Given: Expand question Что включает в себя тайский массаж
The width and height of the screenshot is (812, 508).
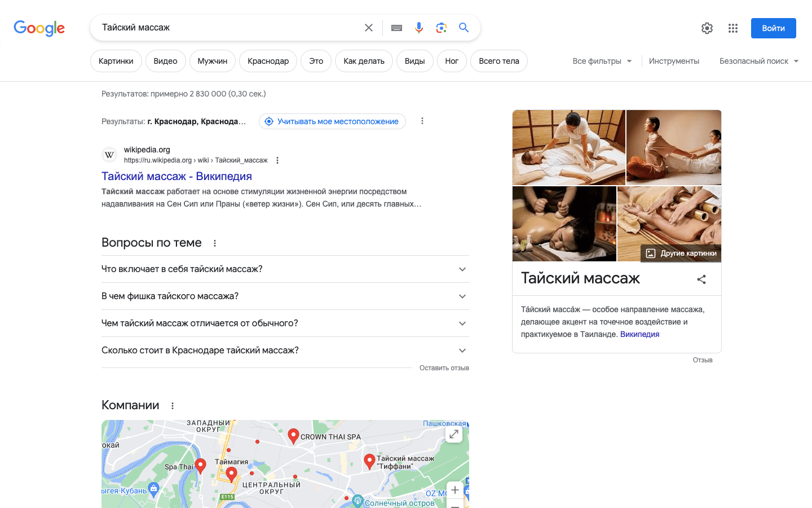Looking at the screenshot, I should coord(285,269).
